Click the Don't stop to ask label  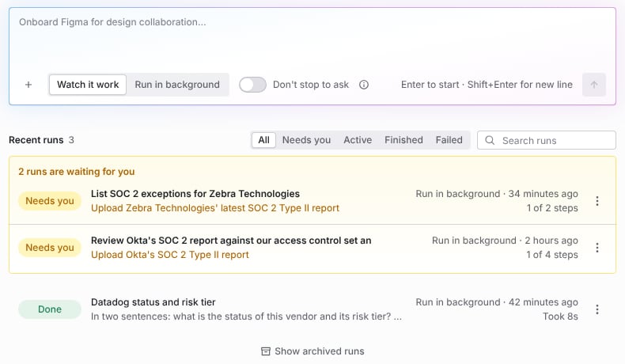tap(310, 85)
